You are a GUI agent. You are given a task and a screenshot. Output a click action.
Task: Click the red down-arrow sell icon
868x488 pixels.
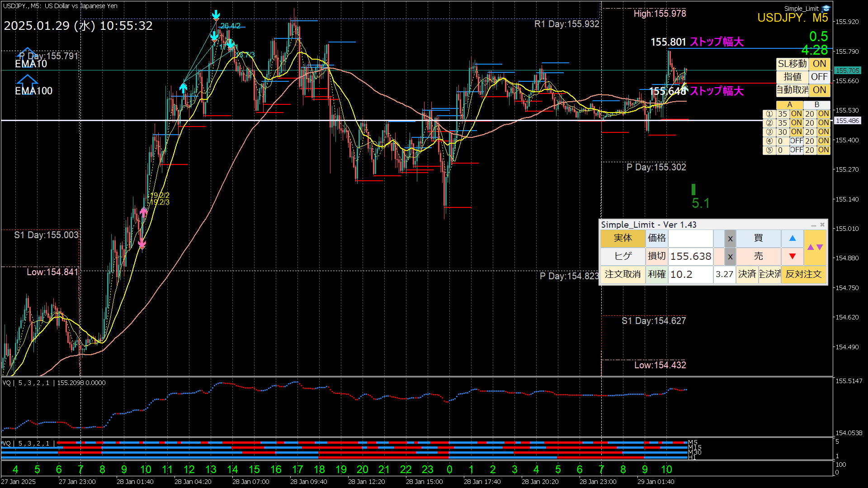(x=792, y=256)
